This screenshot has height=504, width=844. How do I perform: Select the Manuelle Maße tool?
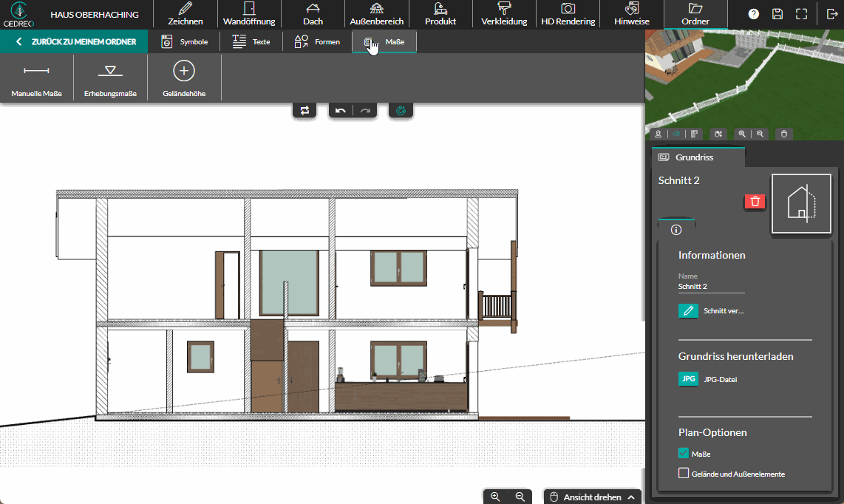coord(36,78)
